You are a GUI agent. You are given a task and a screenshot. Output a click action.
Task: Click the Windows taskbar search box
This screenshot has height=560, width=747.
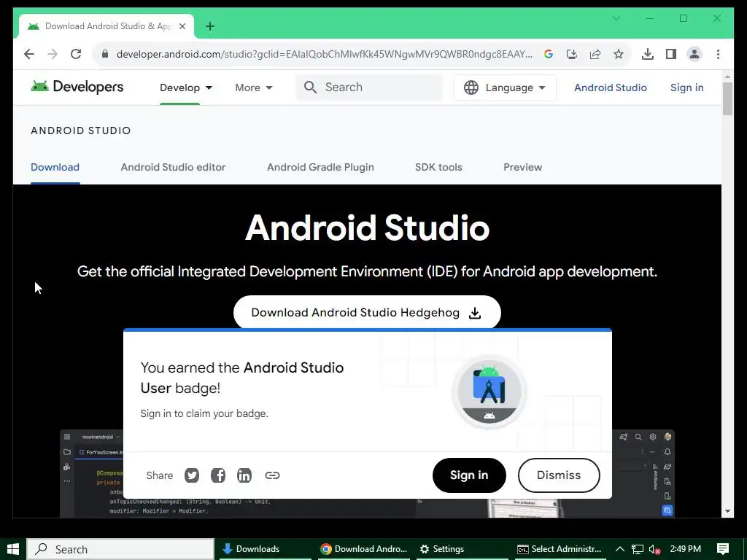(120, 549)
